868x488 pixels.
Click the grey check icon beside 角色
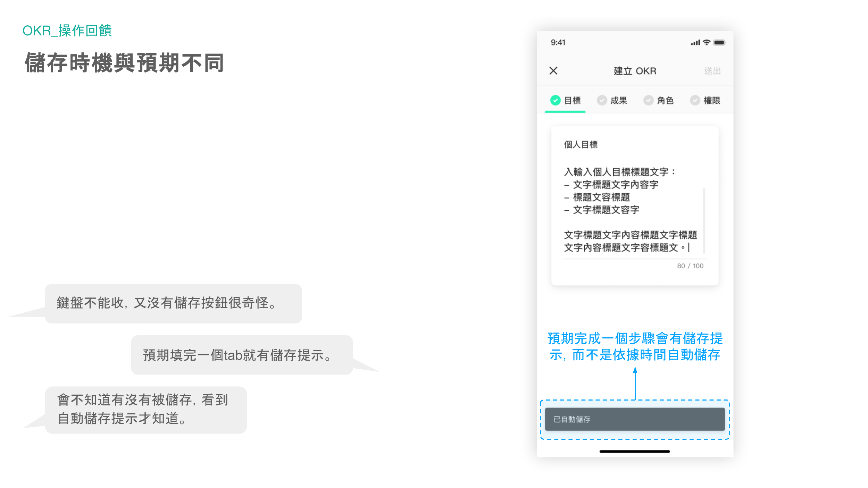pos(648,100)
